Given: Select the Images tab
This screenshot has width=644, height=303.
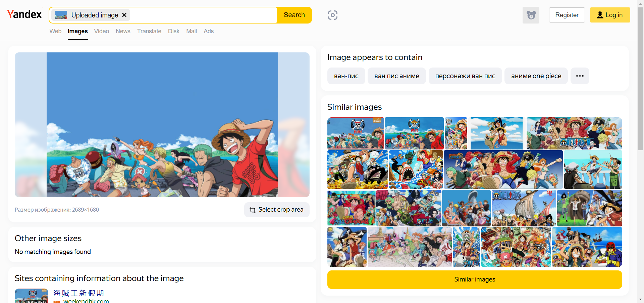Looking at the screenshot, I should pyautogui.click(x=78, y=31).
